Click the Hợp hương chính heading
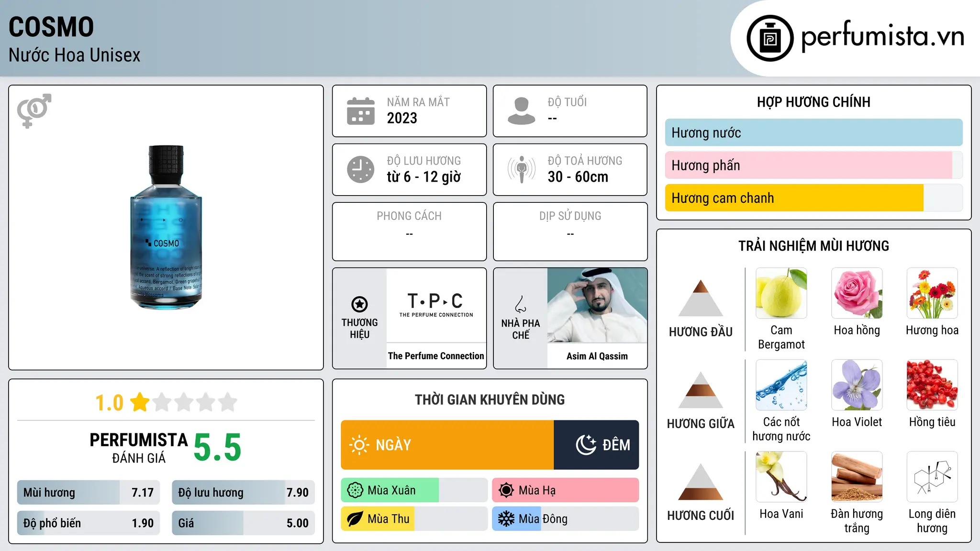 pyautogui.click(x=813, y=102)
